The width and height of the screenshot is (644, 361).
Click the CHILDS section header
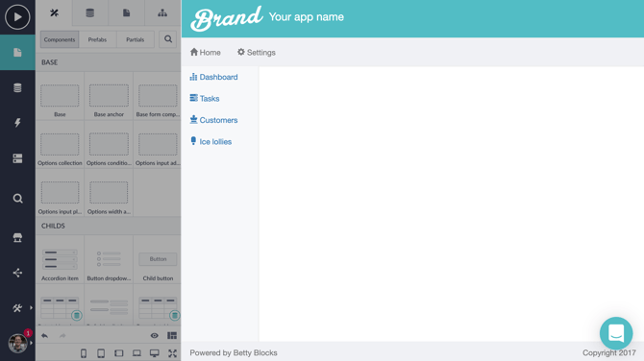109,226
